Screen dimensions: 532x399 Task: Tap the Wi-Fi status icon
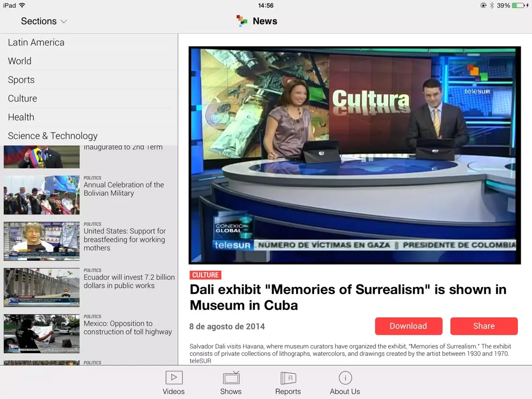click(22, 5)
